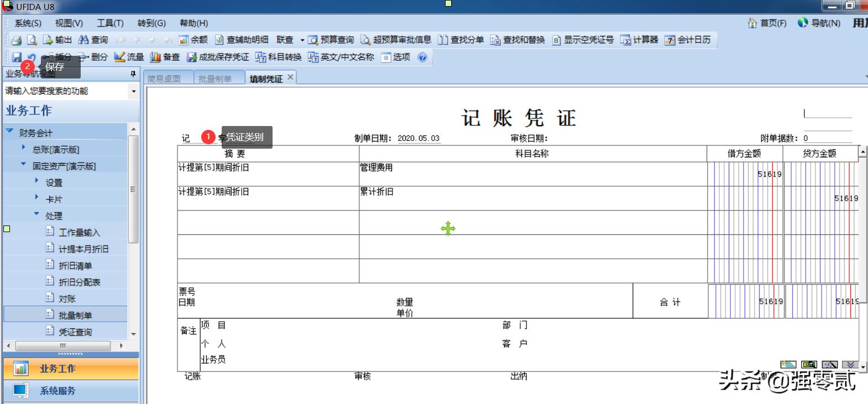Click the 累计折旧 subject cell
Screen dimensions: 868x404
(x=533, y=198)
